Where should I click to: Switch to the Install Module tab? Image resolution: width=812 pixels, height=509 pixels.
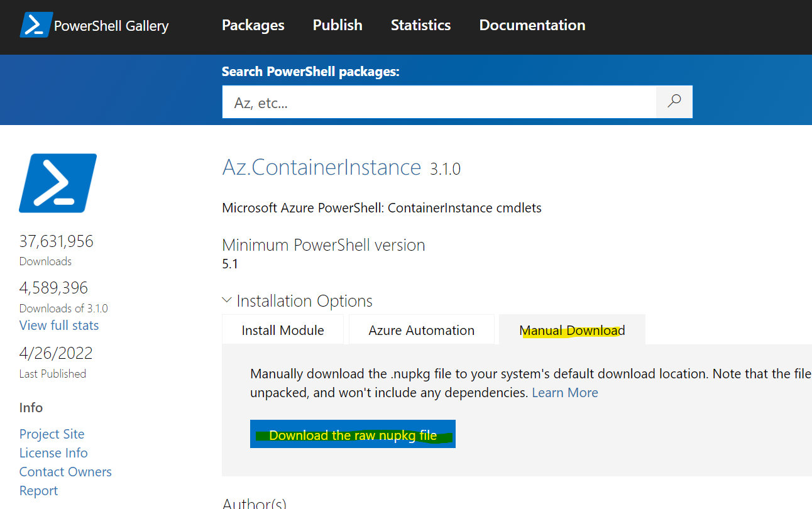point(283,330)
